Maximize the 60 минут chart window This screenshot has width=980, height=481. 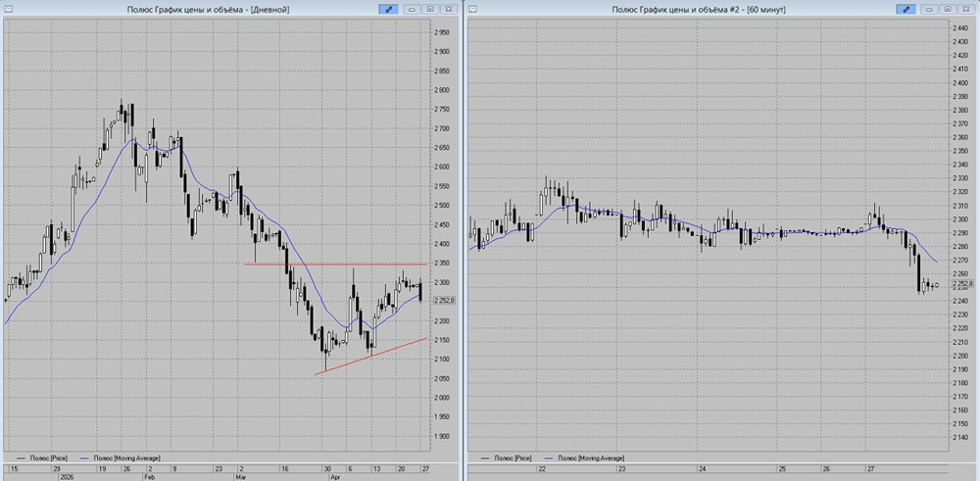(x=948, y=10)
